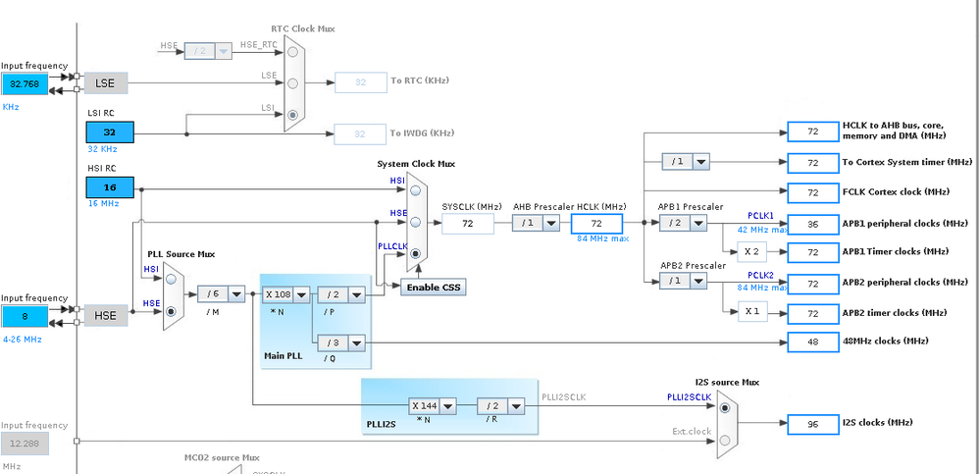Click the '4-26 MHz' HSE range label

pyautogui.click(x=22, y=340)
